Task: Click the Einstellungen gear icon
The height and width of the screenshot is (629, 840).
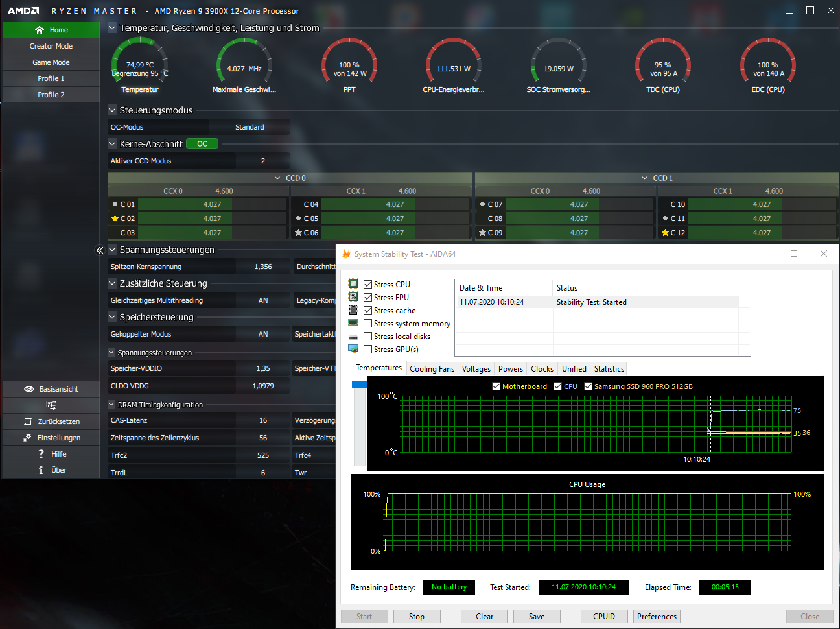Action: coord(27,438)
